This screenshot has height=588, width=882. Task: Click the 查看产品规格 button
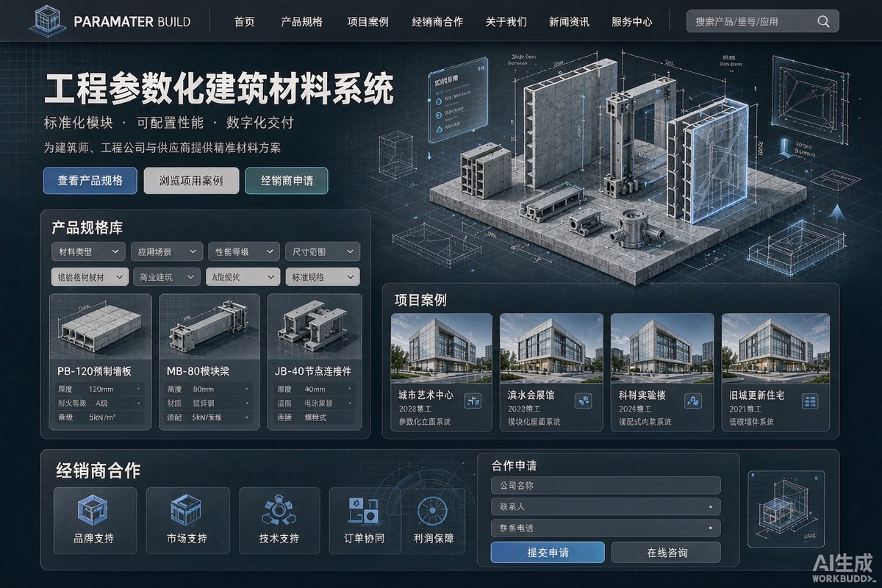tap(90, 180)
